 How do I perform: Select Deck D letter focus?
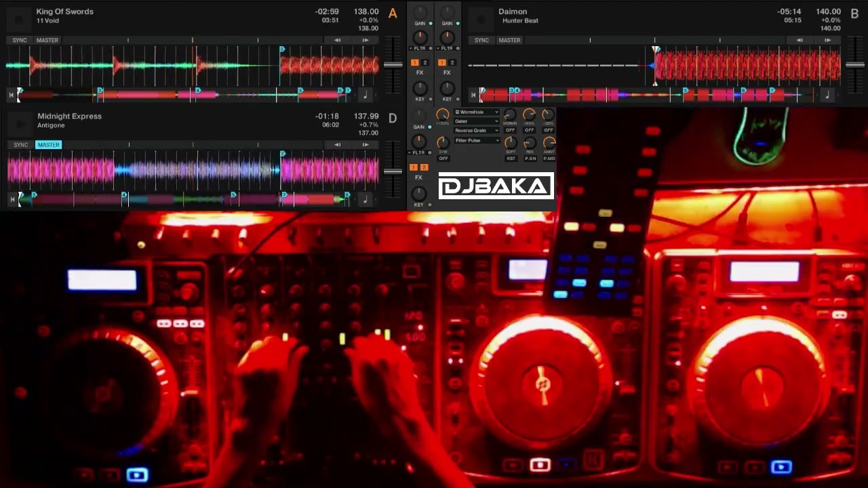coord(393,119)
